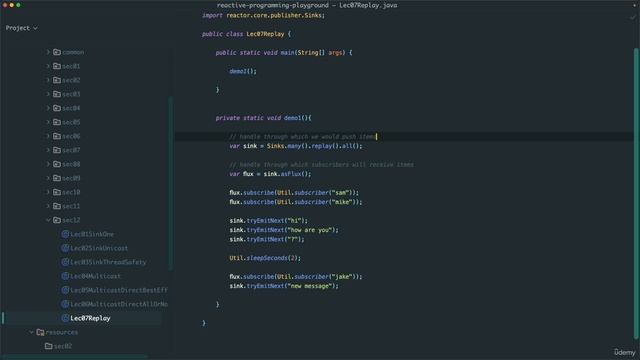Click the Lec01SinkOne class icon
This screenshot has height=360, width=640.
coord(65,234)
